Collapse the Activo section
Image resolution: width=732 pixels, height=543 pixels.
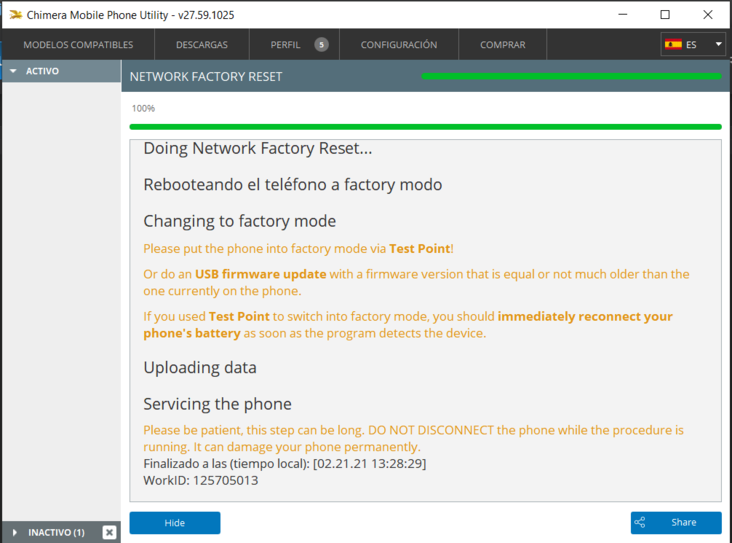tap(61, 71)
